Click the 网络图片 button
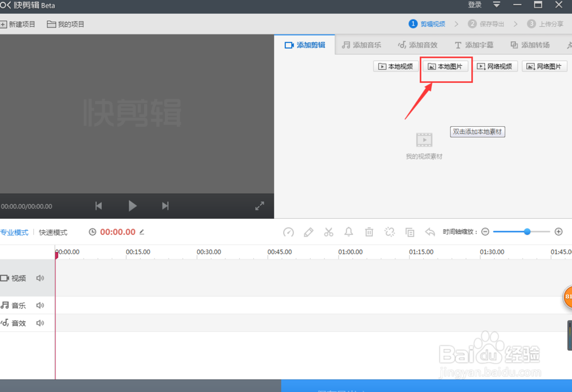572x392 pixels. tap(545, 66)
